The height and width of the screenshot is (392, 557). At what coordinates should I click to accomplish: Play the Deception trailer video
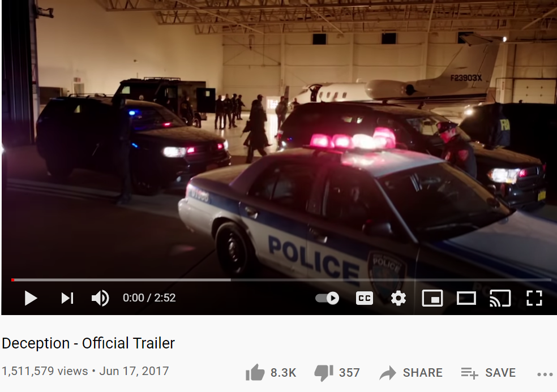tap(31, 298)
